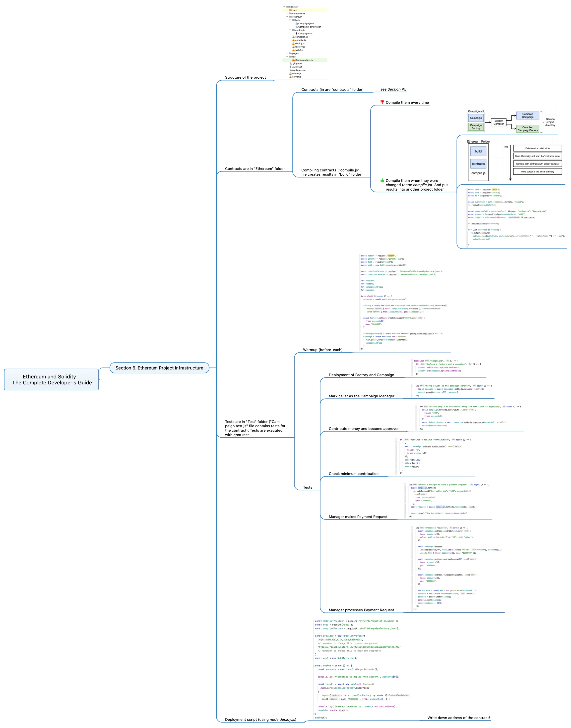Screen dimensions: 571x728
Task: Click the red thumbs-down marker icon
Action: (x=382, y=102)
